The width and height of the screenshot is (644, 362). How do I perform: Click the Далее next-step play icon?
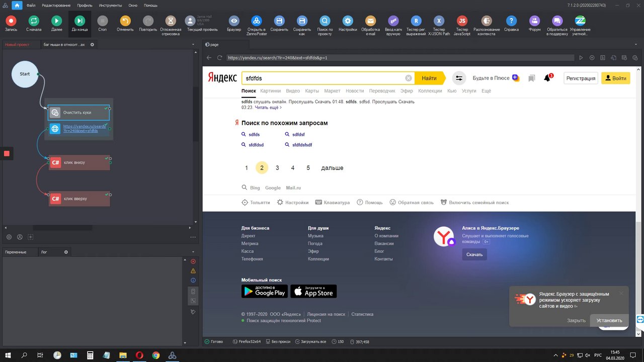point(56,21)
